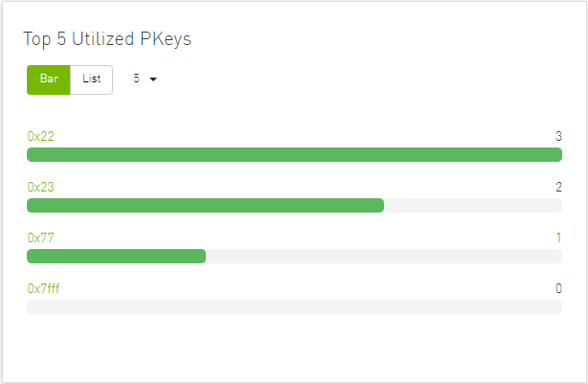Click the gray unfilled part of 0x23 bar

(x=472, y=206)
